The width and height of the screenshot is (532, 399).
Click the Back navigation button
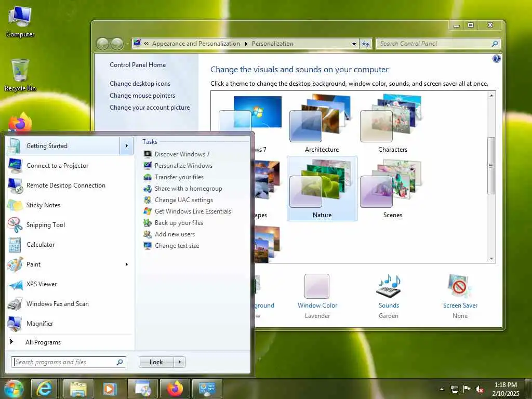103,44
